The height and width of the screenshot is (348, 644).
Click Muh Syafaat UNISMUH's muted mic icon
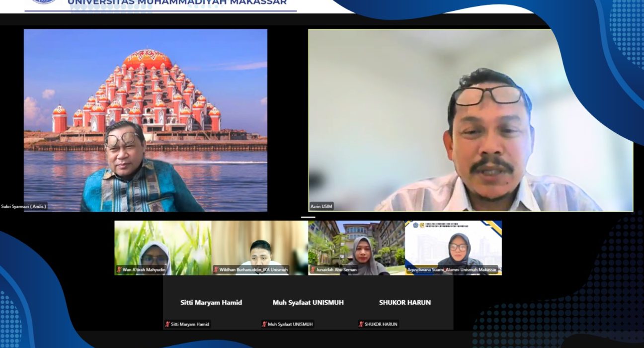(x=264, y=324)
